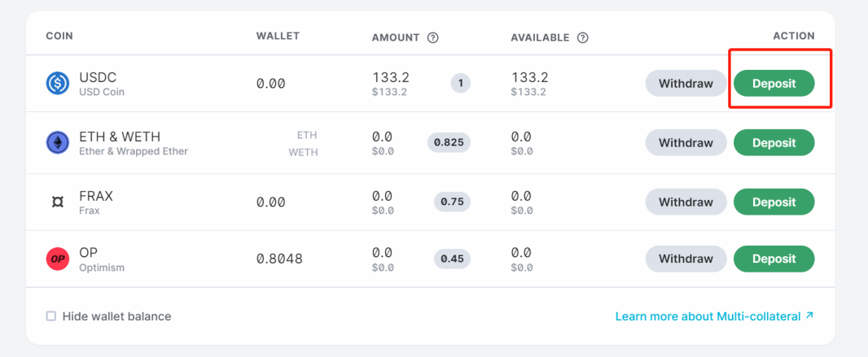This screenshot has width=868, height=357.
Task: Click the ETH & WETH Ethereum icon
Action: (x=58, y=143)
